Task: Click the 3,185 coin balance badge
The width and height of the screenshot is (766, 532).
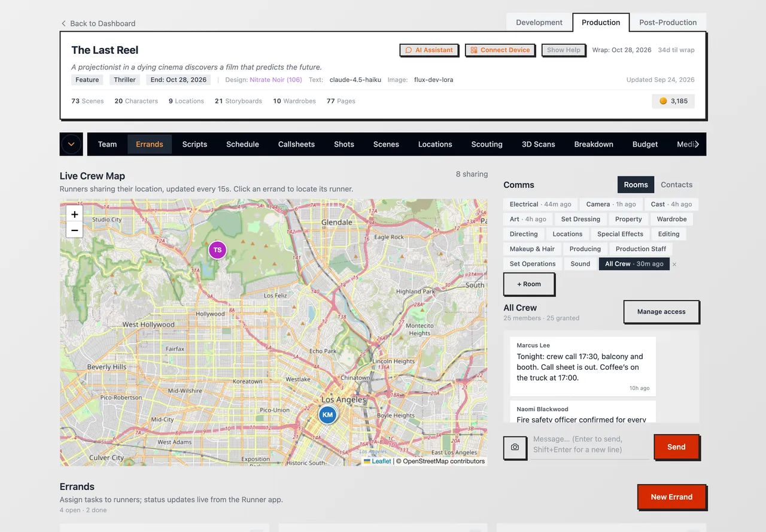Action: 673,101
